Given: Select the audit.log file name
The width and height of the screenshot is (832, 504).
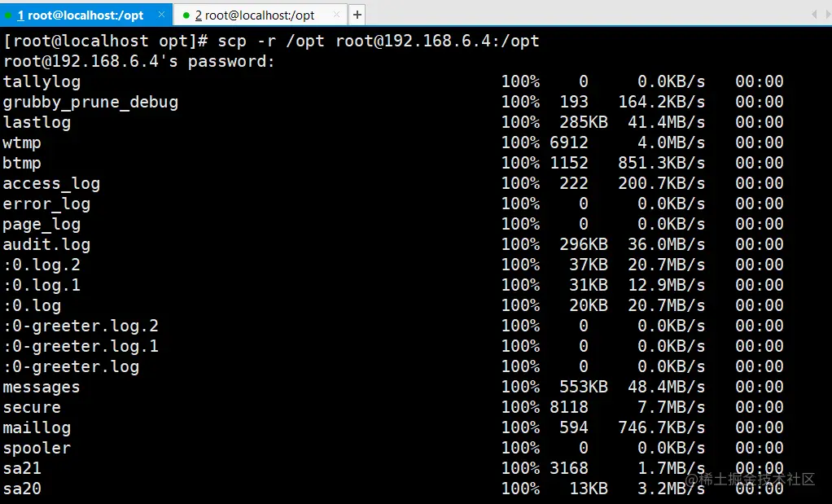Looking at the screenshot, I should 46,244.
